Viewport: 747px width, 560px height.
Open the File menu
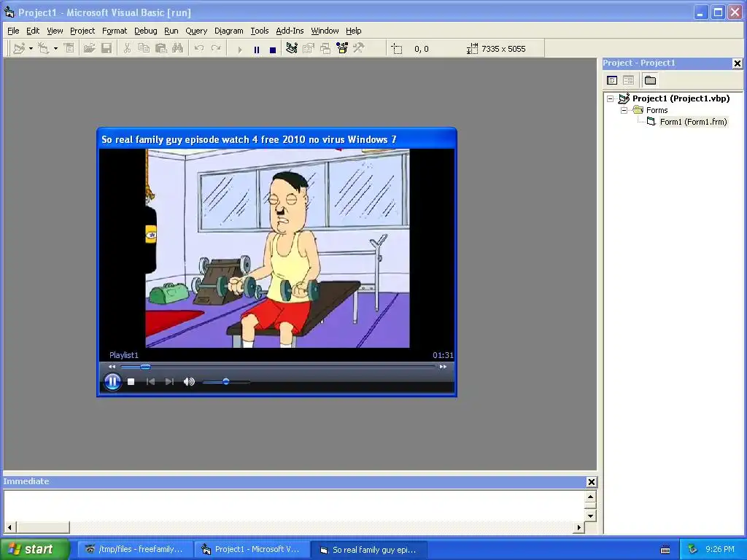[x=13, y=31]
